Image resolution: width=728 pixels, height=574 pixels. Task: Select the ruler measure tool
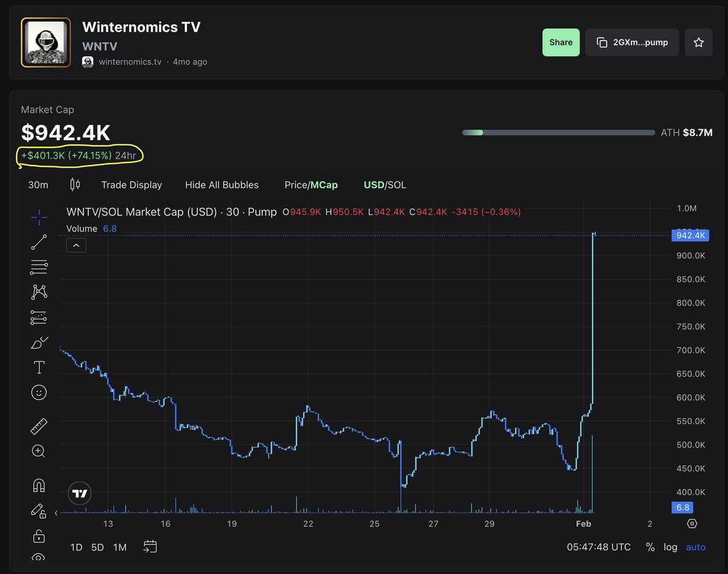(x=39, y=427)
